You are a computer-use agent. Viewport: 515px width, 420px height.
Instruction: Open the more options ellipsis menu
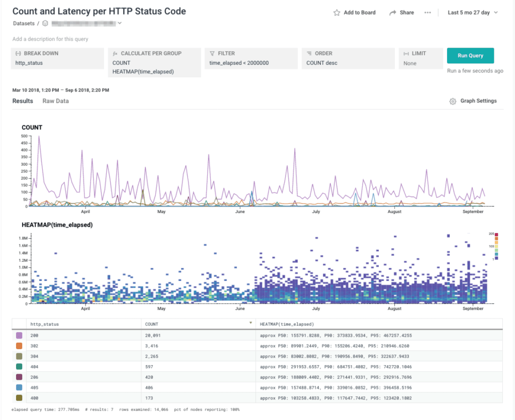pyautogui.click(x=428, y=12)
